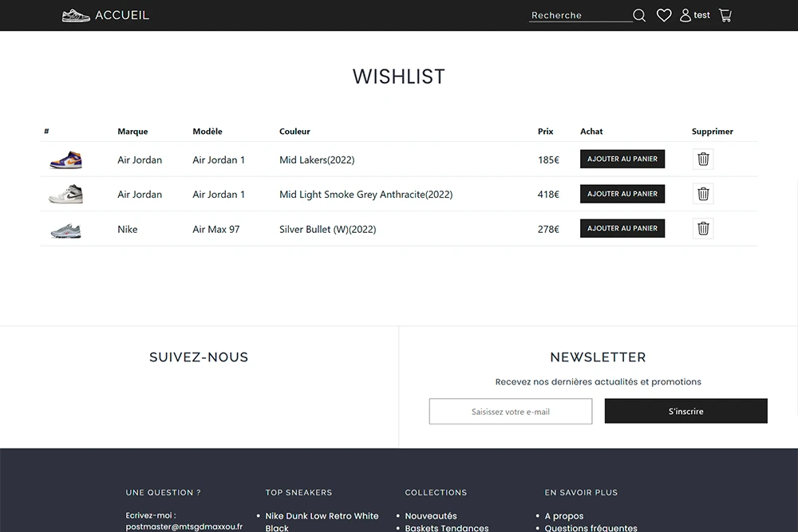Go to ACCUEIL home link

pyautogui.click(x=121, y=15)
